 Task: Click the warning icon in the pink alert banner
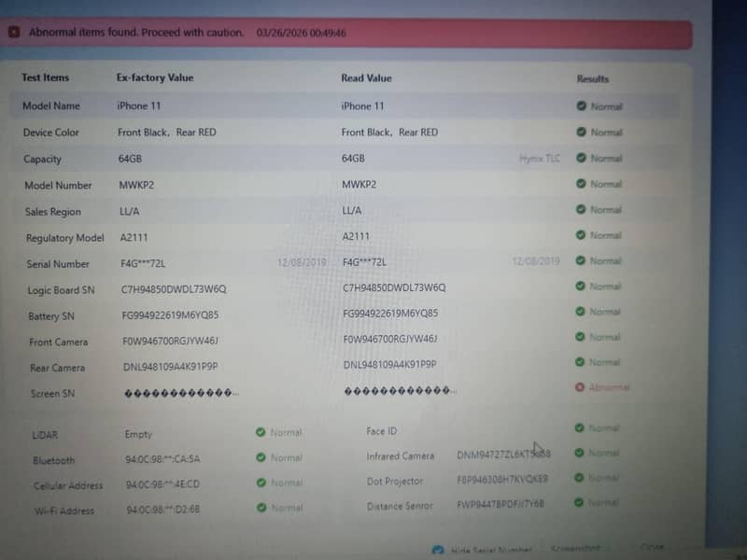point(17,31)
